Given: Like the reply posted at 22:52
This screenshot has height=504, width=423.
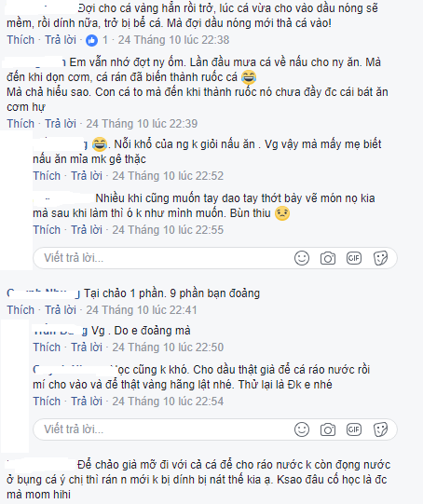Looking at the screenshot, I should pyautogui.click(x=47, y=176).
